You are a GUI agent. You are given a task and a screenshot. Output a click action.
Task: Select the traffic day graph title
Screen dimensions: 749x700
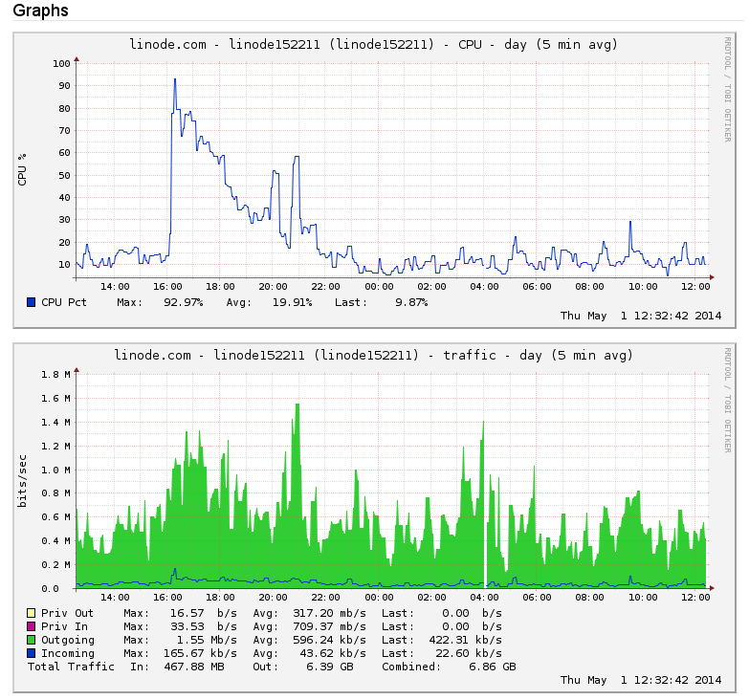point(373,355)
